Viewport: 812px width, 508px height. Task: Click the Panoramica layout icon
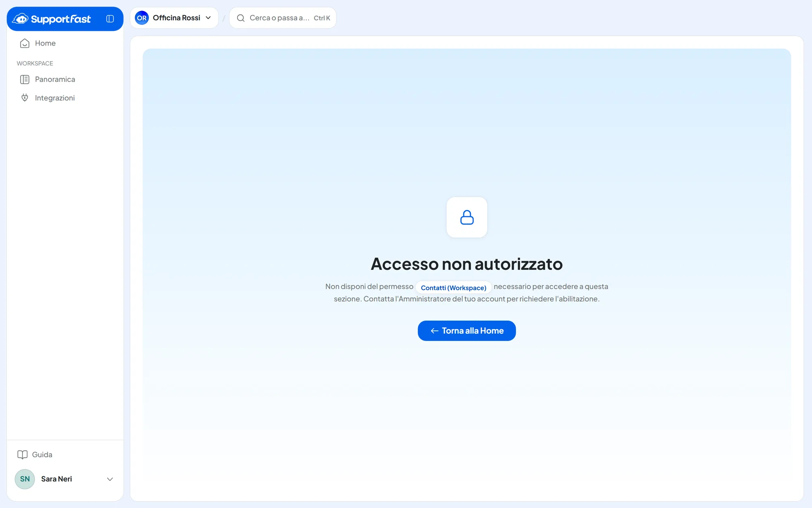(x=25, y=80)
